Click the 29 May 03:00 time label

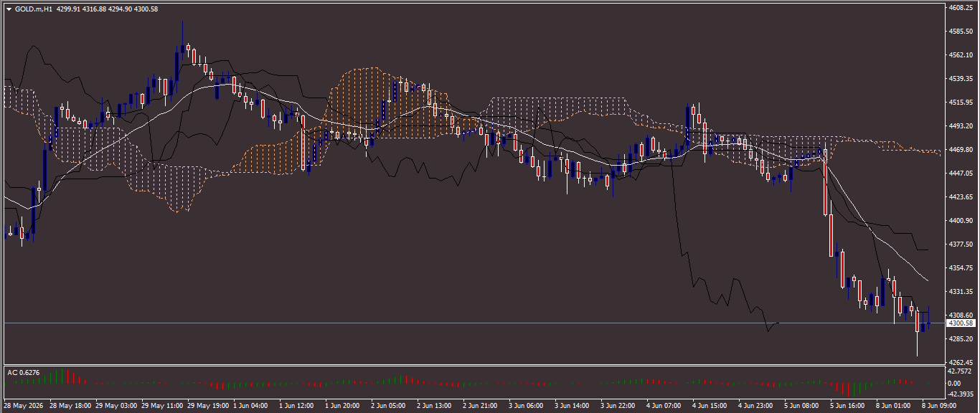click(116, 406)
